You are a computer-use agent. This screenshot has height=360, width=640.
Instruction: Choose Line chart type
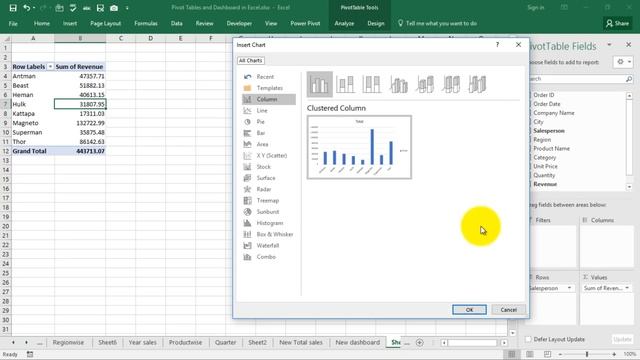(x=269, y=111)
